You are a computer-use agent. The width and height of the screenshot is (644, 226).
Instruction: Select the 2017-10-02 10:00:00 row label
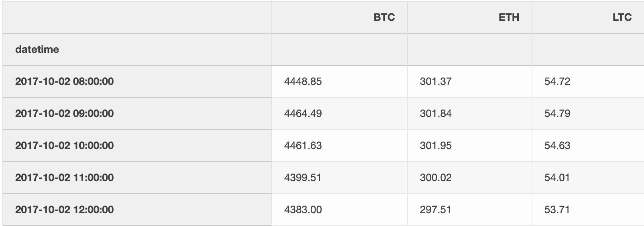click(x=64, y=145)
